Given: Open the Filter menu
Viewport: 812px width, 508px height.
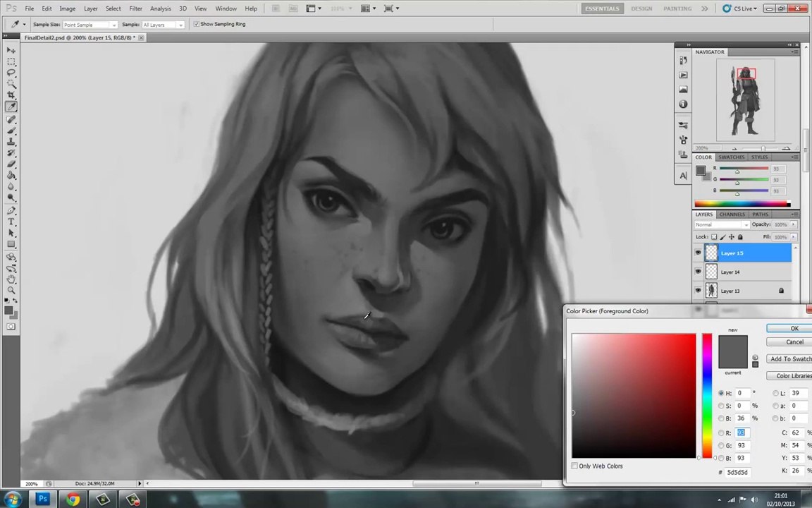Looking at the screenshot, I should 135,8.
